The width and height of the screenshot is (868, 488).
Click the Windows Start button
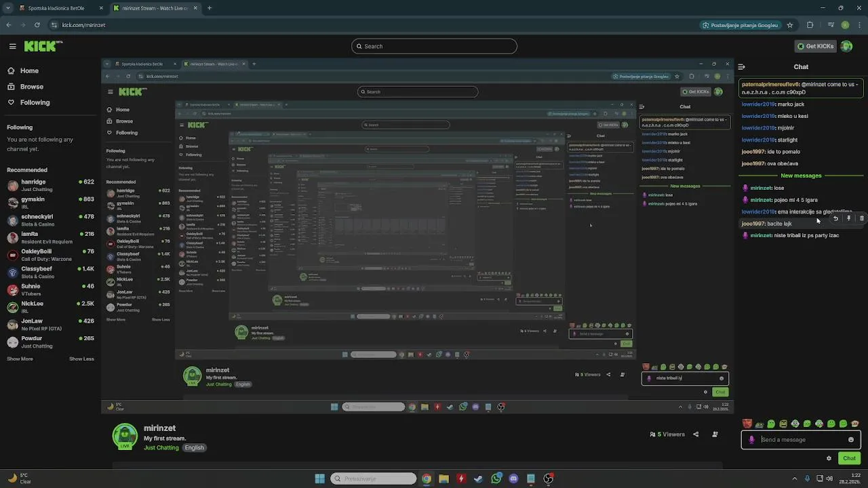coord(319,479)
